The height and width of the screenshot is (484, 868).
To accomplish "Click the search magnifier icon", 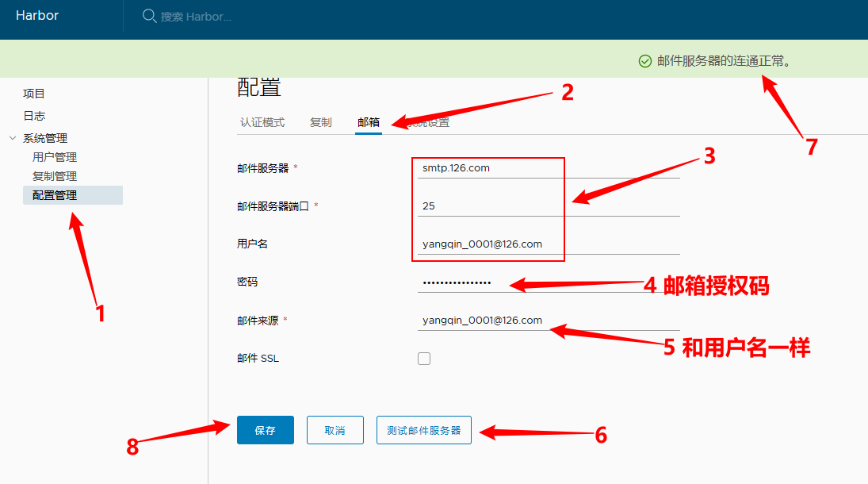I will (149, 16).
